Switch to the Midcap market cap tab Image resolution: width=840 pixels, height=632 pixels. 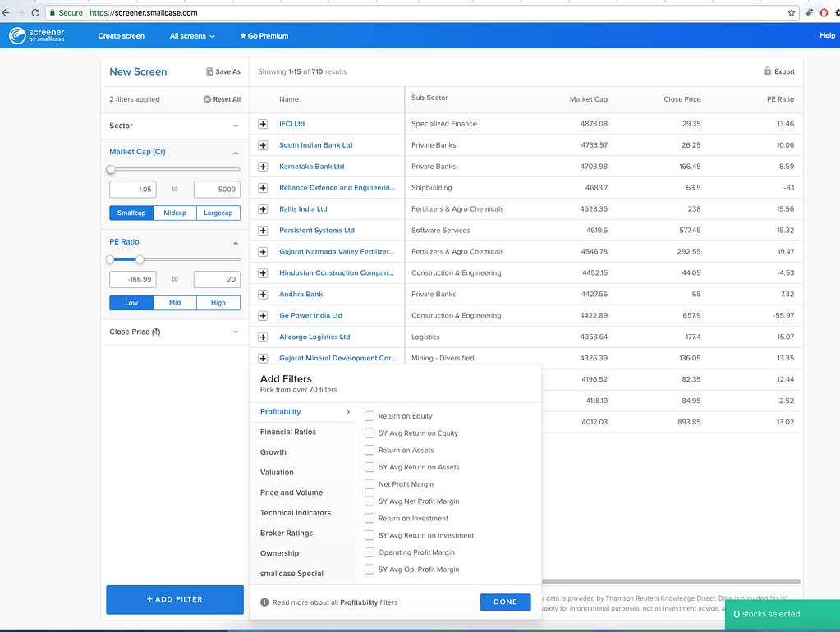(x=175, y=213)
